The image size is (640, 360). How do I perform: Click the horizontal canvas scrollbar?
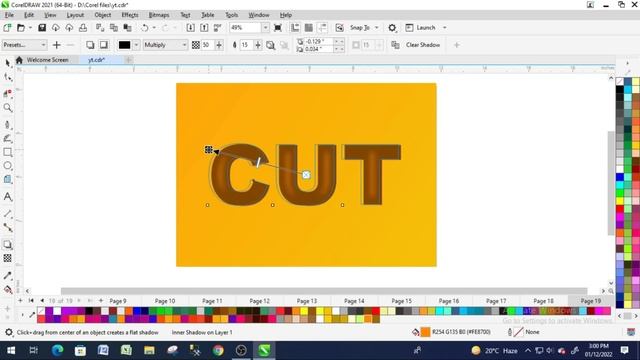coord(324,291)
